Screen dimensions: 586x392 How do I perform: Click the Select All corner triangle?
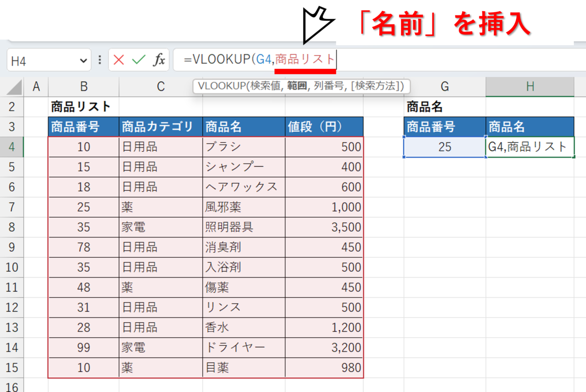(x=14, y=87)
